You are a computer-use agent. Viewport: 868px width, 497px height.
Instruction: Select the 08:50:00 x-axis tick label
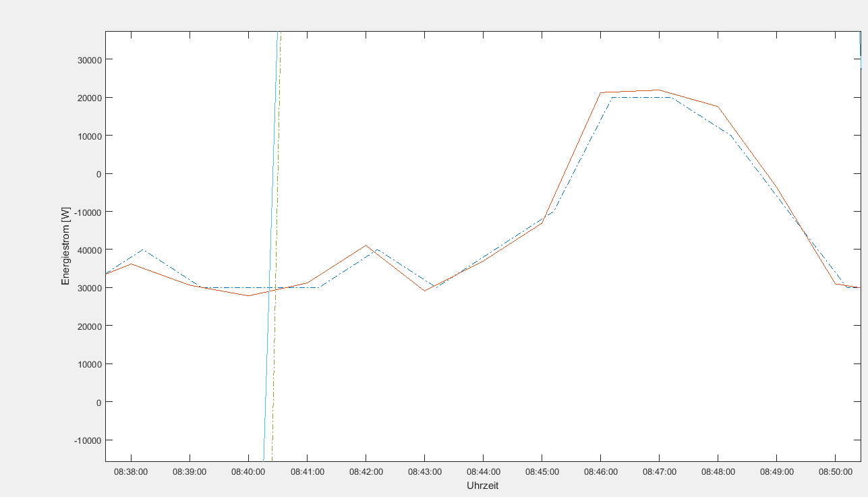pyautogui.click(x=835, y=473)
